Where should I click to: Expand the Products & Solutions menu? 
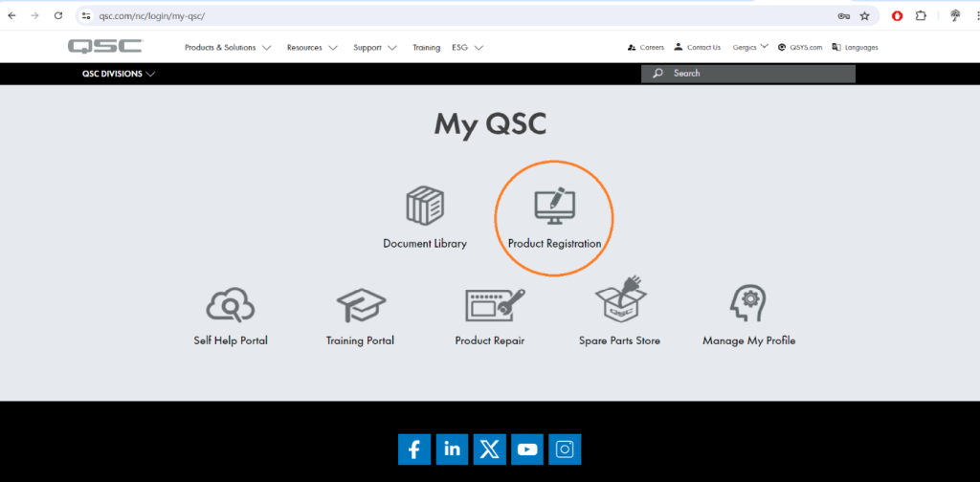tap(228, 48)
